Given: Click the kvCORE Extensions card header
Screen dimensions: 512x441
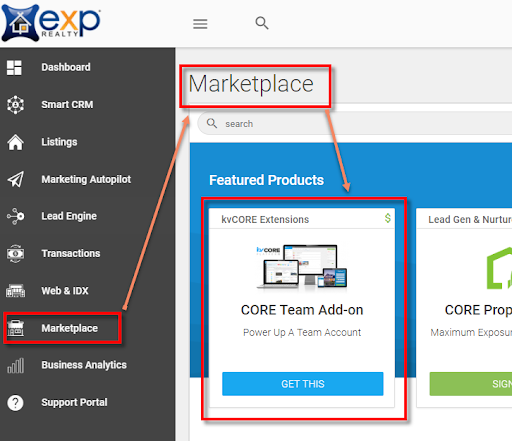Looking at the screenshot, I should [302, 219].
